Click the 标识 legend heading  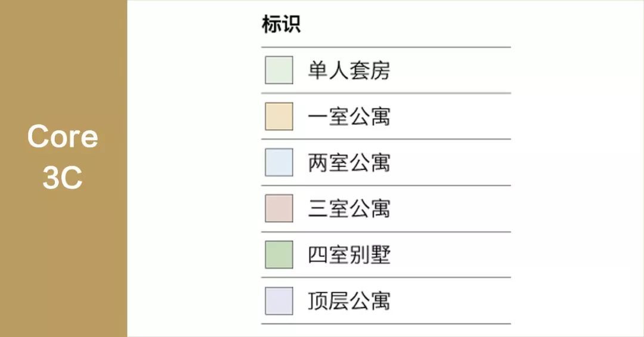pyautogui.click(x=281, y=24)
